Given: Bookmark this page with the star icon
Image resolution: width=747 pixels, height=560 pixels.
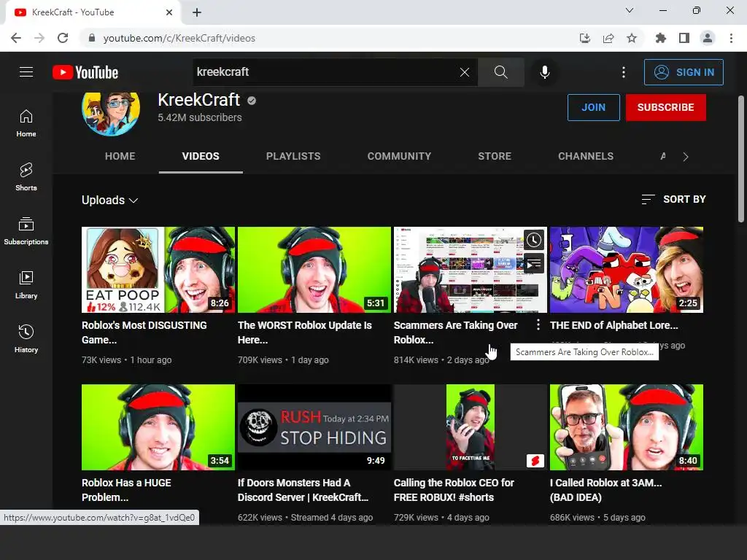Looking at the screenshot, I should 632,38.
